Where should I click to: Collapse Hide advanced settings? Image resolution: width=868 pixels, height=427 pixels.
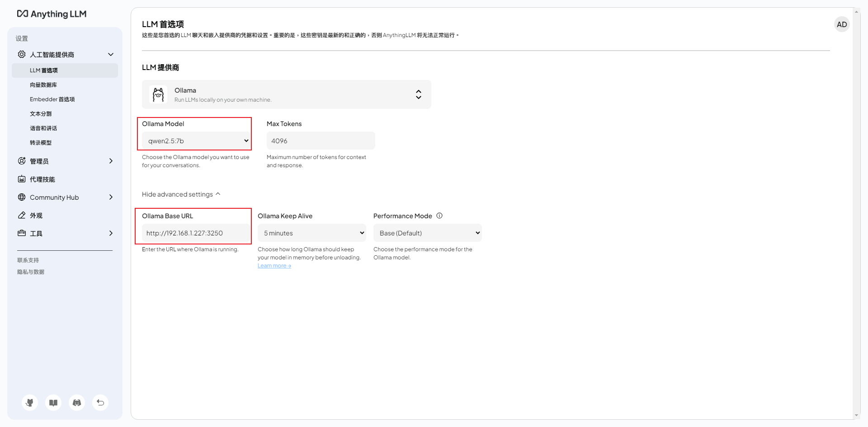pyautogui.click(x=181, y=194)
